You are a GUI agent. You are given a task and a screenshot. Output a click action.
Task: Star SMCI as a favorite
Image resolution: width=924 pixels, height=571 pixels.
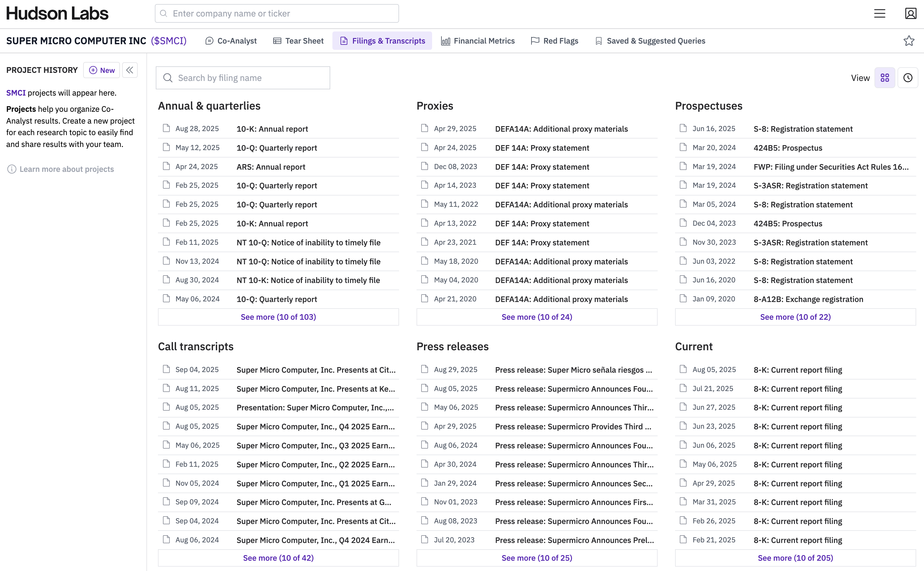click(908, 41)
